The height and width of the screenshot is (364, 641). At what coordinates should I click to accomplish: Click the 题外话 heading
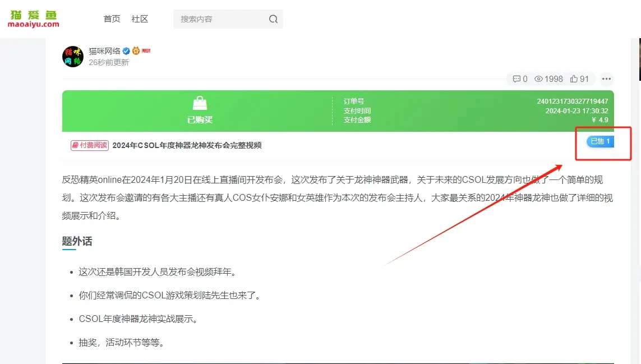pyautogui.click(x=77, y=241)
